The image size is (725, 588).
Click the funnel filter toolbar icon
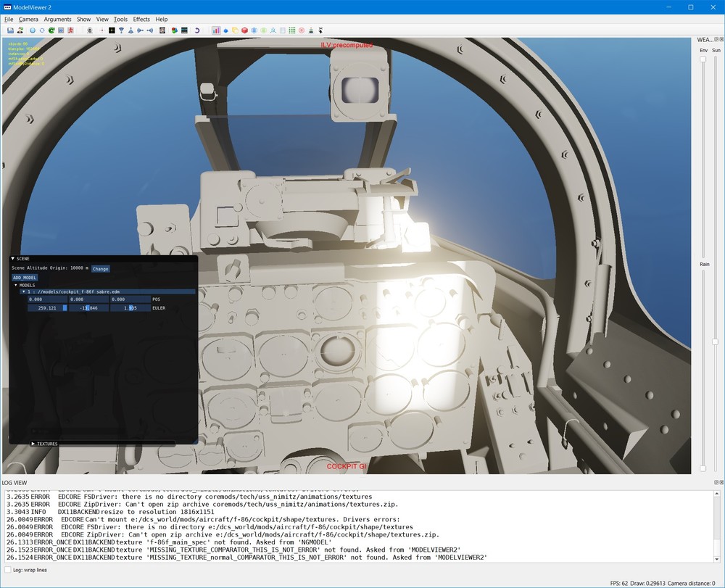click(x=122, y=30)
